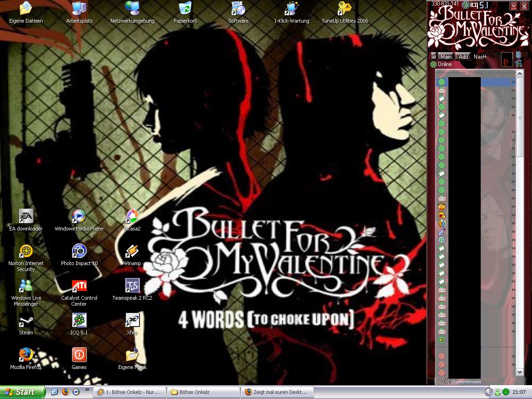Open Systemhinweis at ICQ bottom
532x399 pixels.
(463, 382)
